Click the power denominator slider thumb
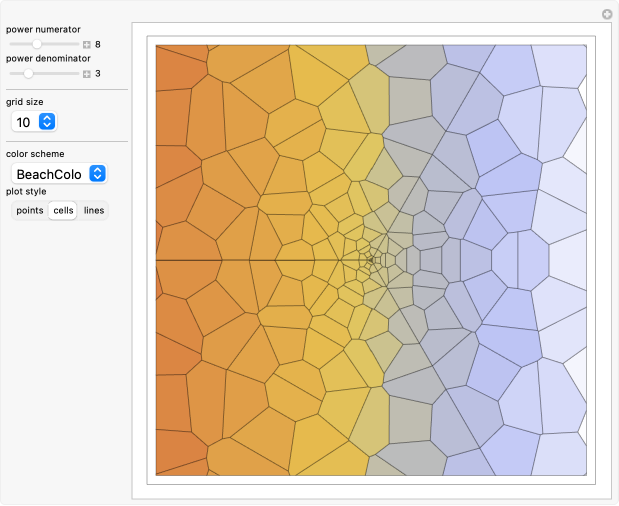619x506 pixels. pyautogui.click(x=29, y=73)
